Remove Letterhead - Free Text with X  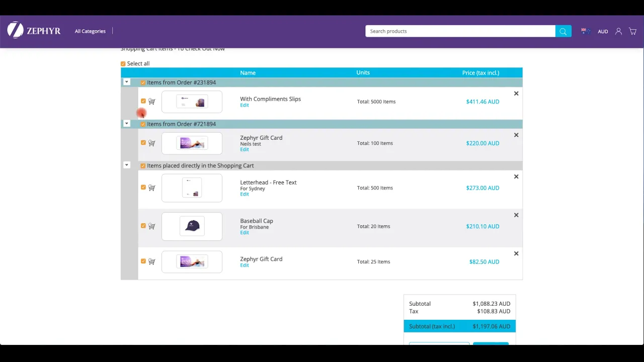[x=516, y=176]
